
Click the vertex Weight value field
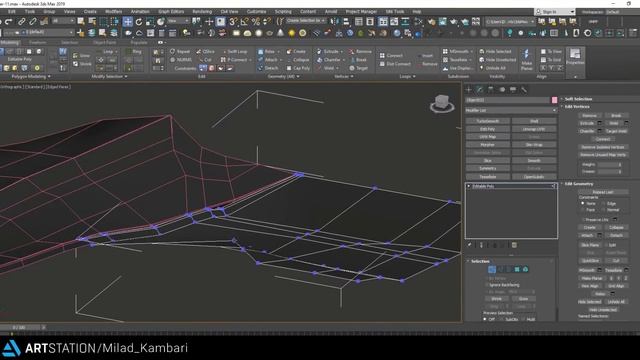tap(609, 164)
